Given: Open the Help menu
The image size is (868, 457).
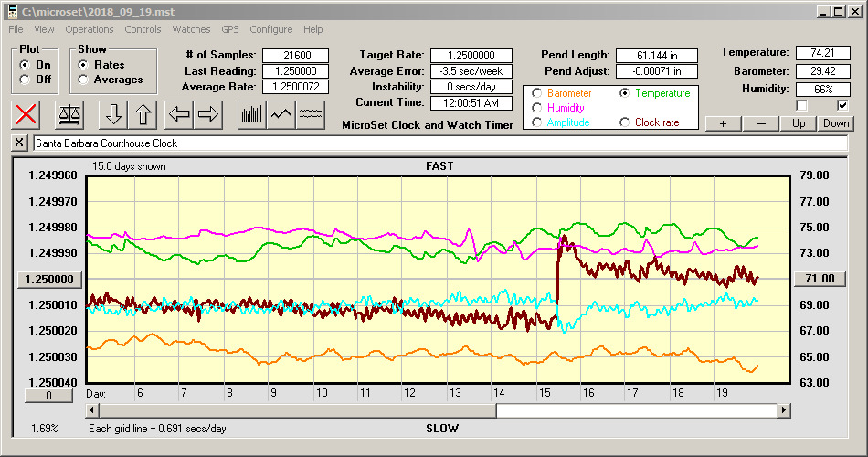Looking at the screenshot, I should tap(312, 29).
